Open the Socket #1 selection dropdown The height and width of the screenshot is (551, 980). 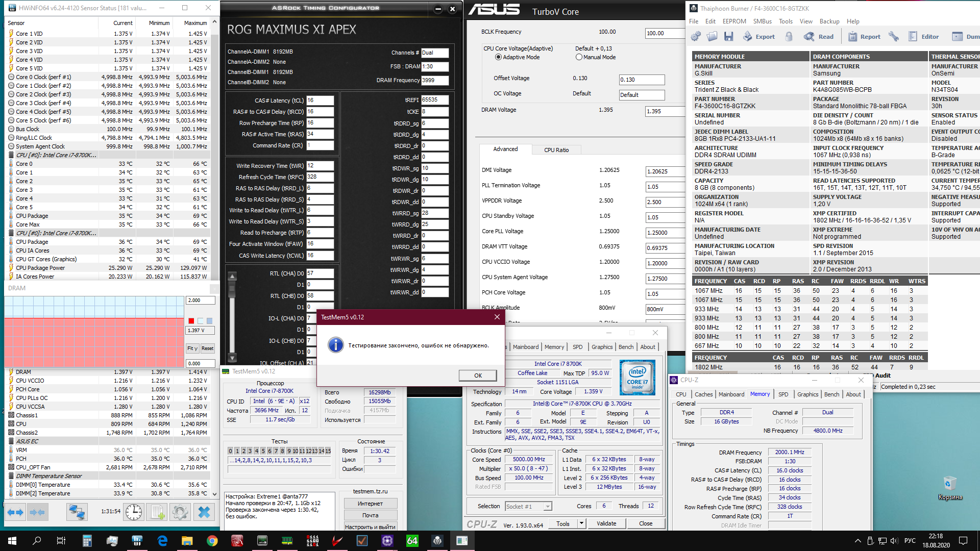tap(548, 507)
